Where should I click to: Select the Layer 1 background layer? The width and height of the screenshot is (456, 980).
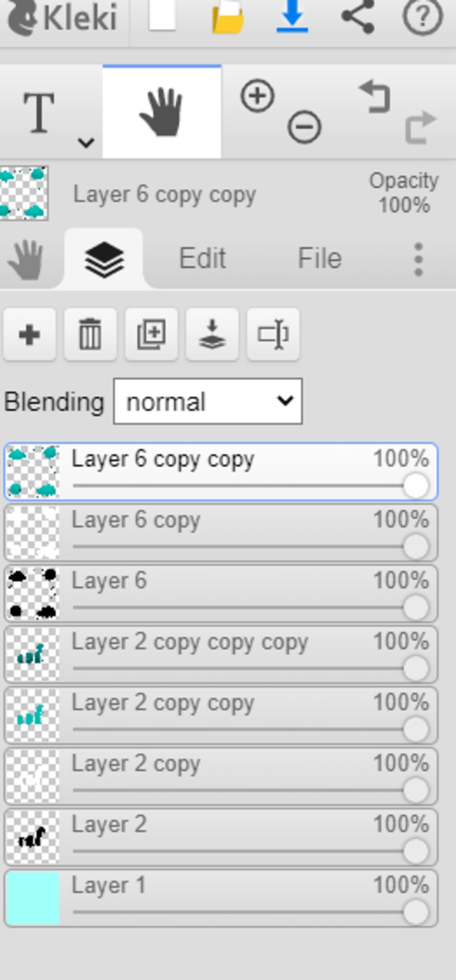coord(221,898)
